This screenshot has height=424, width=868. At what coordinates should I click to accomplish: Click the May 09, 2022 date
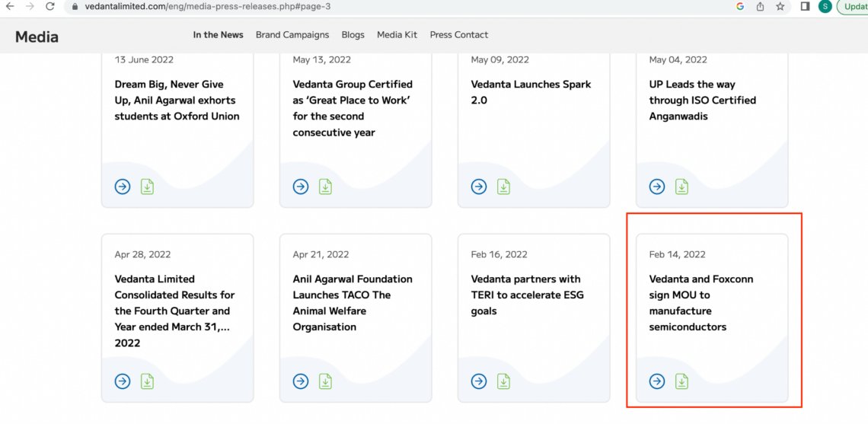500,60
